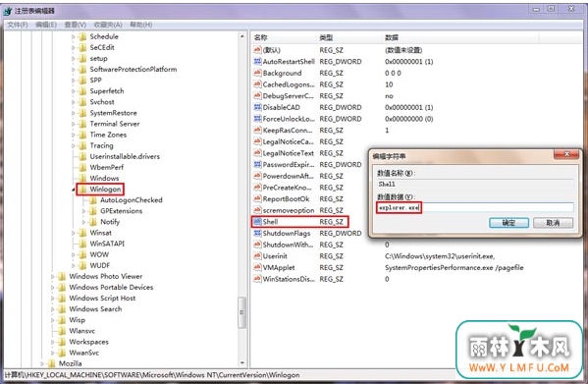Click the KeepRasConn... string value icon
Image resolution: width=588 pixels, height=384 pixels.
(x=257, y=130)
